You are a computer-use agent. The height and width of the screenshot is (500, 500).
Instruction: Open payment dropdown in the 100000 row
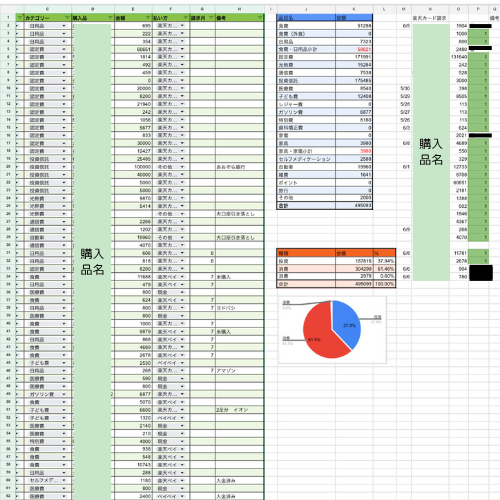[182, 167]
